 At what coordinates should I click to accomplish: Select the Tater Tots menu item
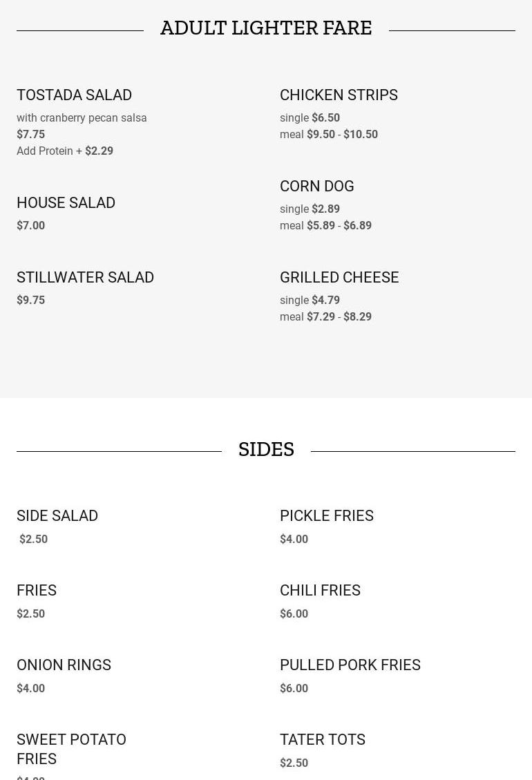(x=322, y=739)
